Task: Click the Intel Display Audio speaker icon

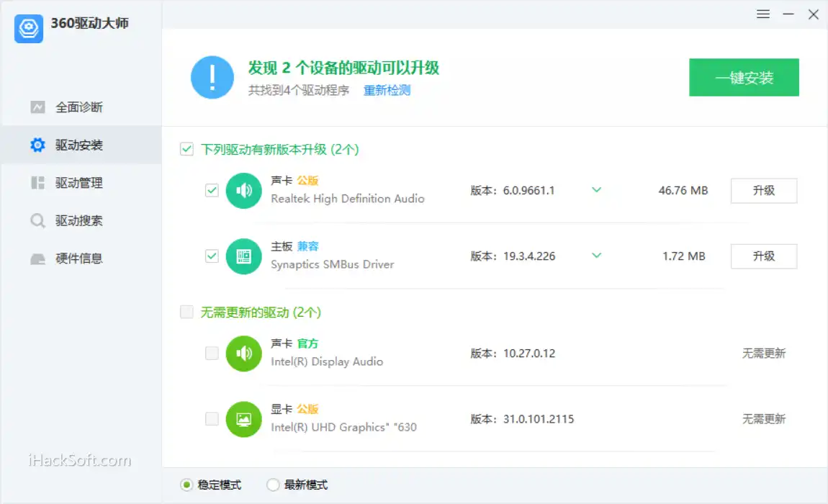Action: pyautogui.click(x=243, y=354)
